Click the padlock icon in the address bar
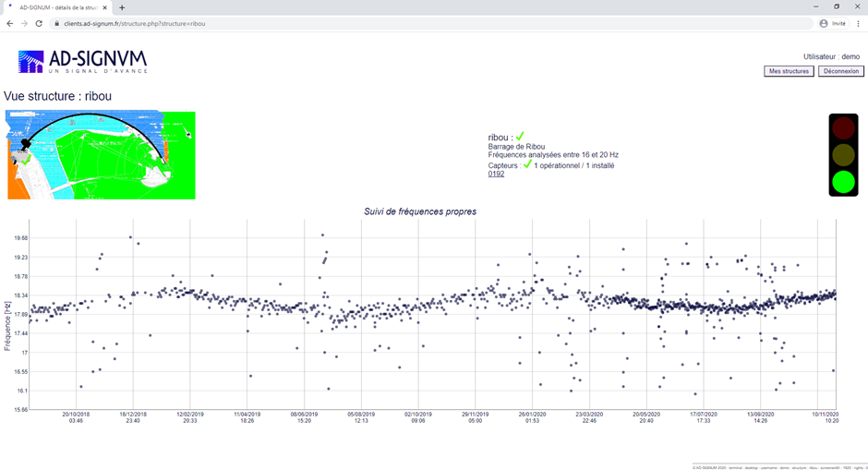 click(56, 23)
